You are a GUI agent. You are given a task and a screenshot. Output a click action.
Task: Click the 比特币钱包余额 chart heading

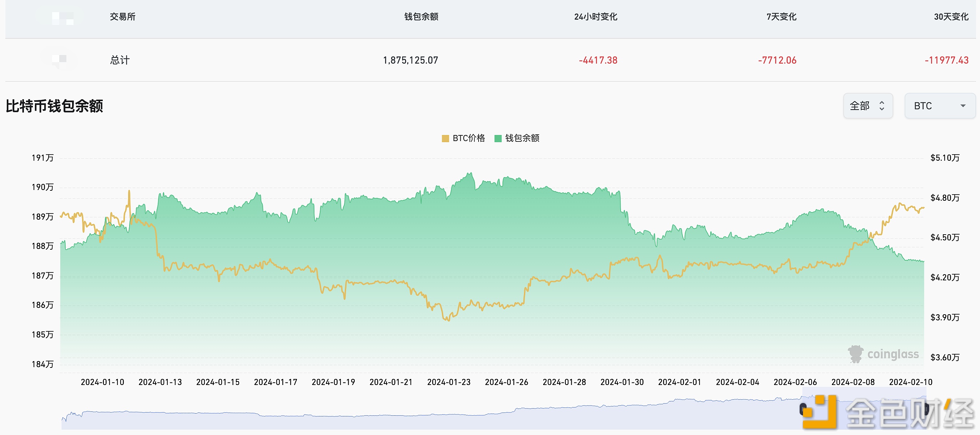click(x=54, y=106)
